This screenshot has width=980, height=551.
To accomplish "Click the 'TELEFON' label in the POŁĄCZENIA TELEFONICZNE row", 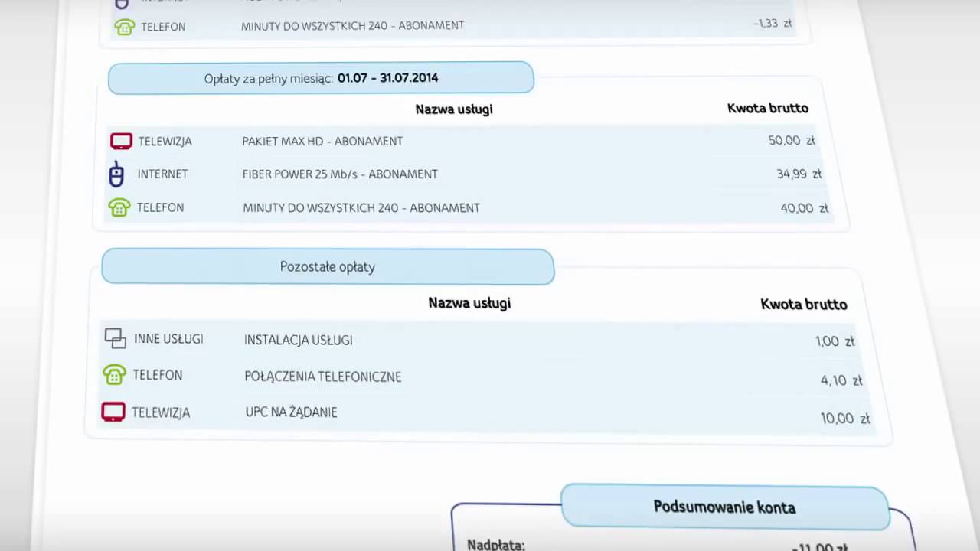I will click(x=158, y=375).
